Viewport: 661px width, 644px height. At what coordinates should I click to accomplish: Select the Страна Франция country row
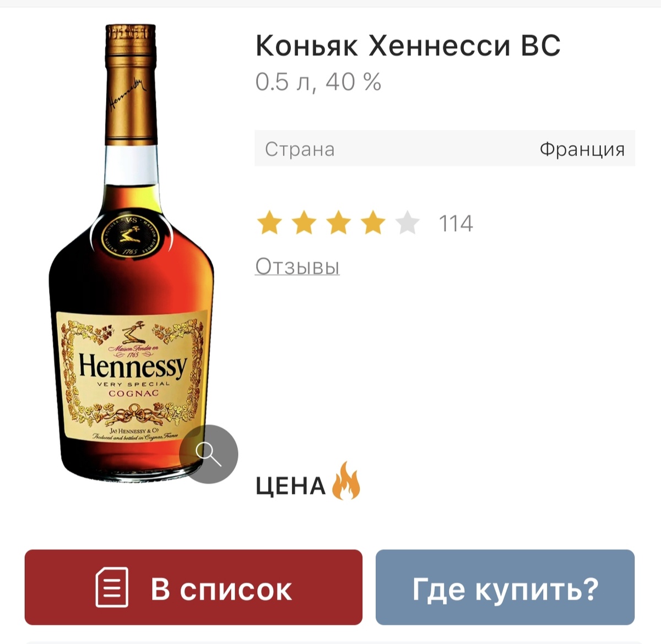[x=445, y=149]
